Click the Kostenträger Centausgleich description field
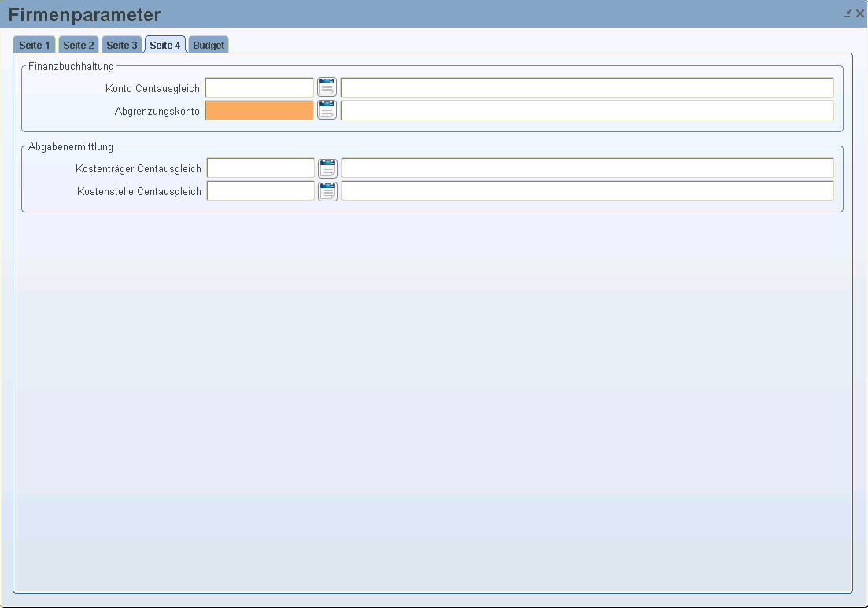Viewport: 868px width, 608px height. click(x=588, y=168)
